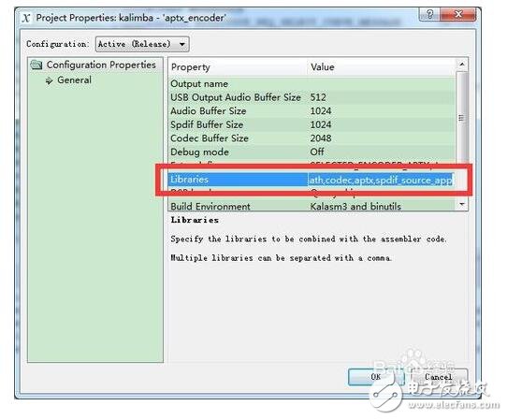
Task: Select the General tree item
Action: click(75, 80)
